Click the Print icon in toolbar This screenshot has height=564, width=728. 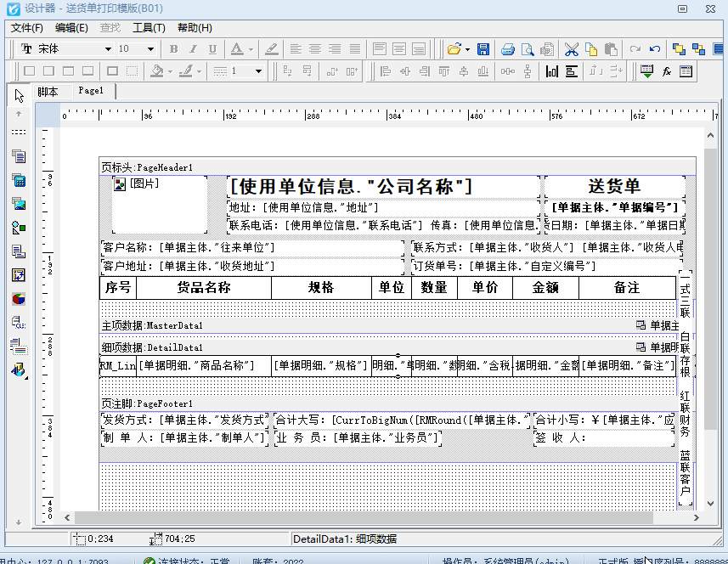coord(507,49)
